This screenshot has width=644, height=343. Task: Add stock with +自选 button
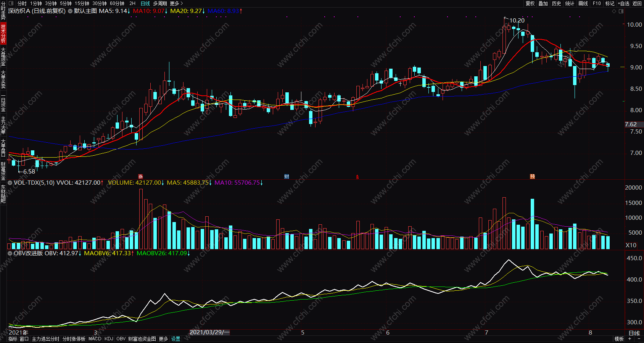tap(623, 3)
